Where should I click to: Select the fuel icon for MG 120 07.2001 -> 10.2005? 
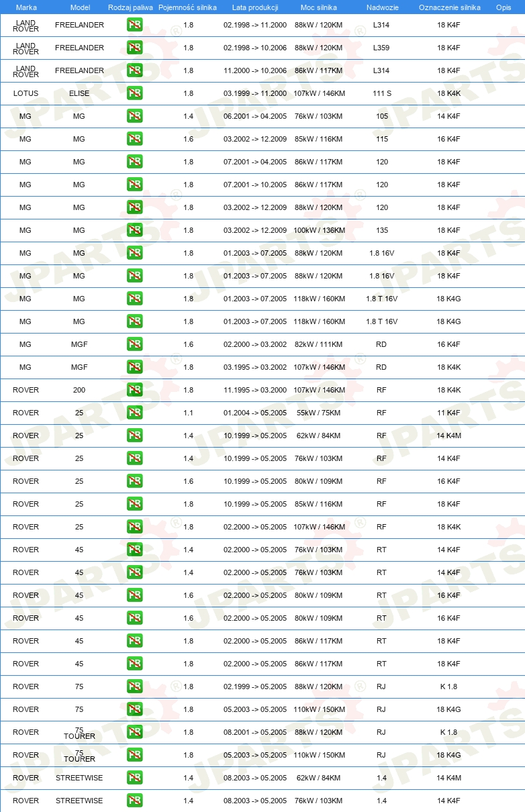point(134,185)
